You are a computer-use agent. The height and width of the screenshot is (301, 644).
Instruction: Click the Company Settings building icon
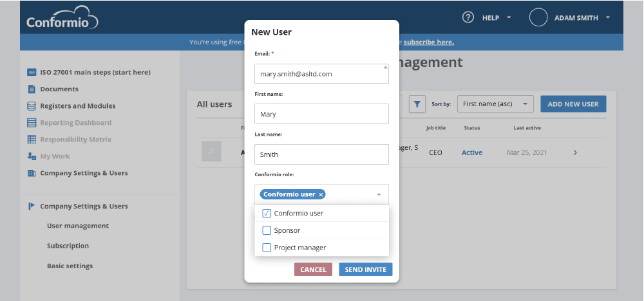pos(32,173)
